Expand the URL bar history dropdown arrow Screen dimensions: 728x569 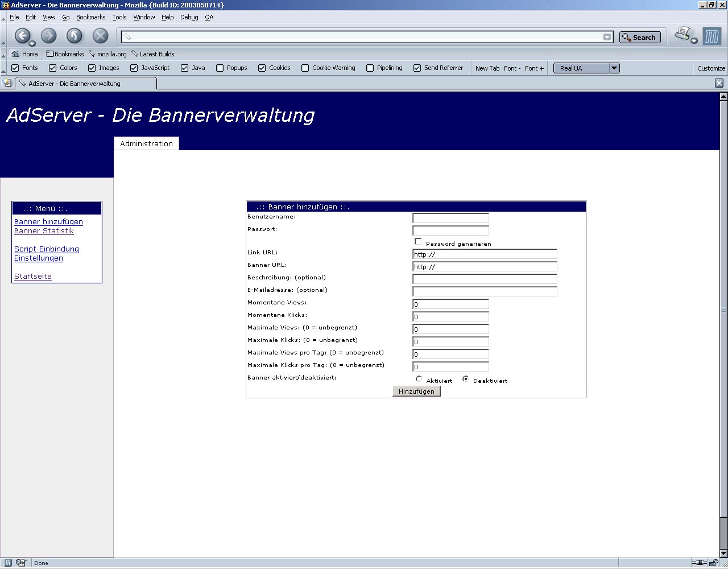point(607,37)
